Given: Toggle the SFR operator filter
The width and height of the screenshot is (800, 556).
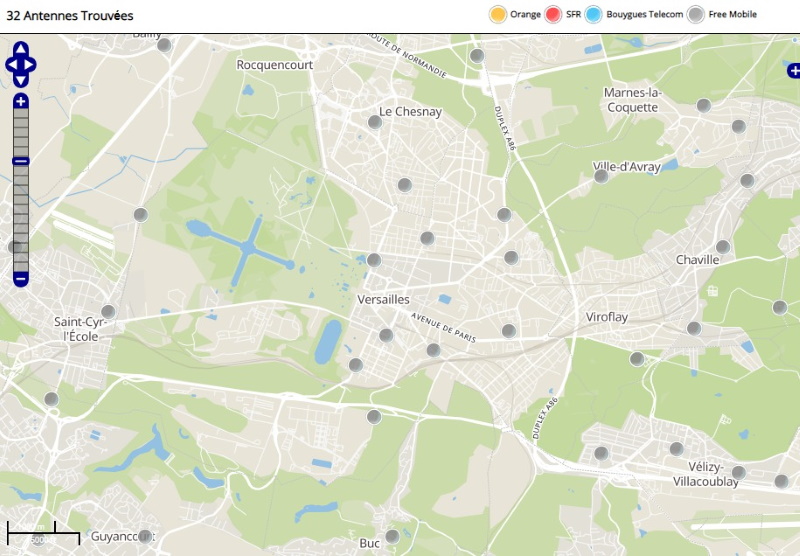Looking at the screenshot, I should coord(553,14).
